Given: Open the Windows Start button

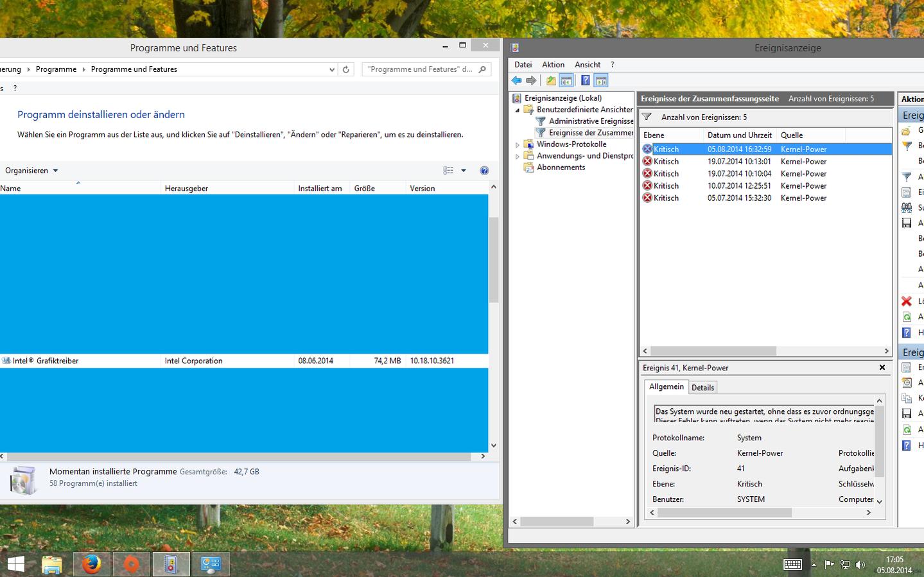Looking at the screenshot, I should pos(16,564).
